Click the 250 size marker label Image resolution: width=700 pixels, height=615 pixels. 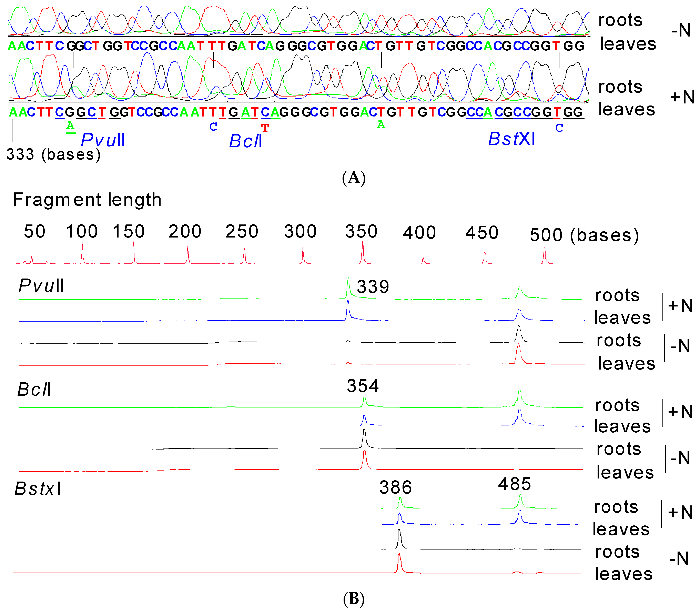pyautogui.click(x=242, y=231)
